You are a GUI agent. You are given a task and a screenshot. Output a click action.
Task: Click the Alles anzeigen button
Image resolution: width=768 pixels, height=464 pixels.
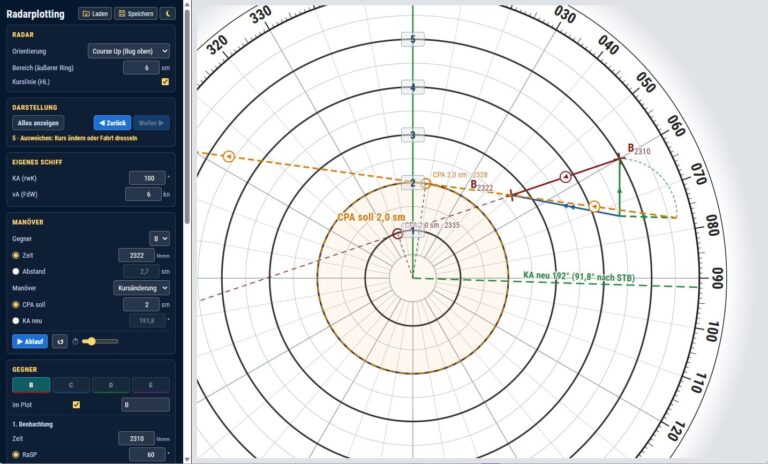pos(38,123)
